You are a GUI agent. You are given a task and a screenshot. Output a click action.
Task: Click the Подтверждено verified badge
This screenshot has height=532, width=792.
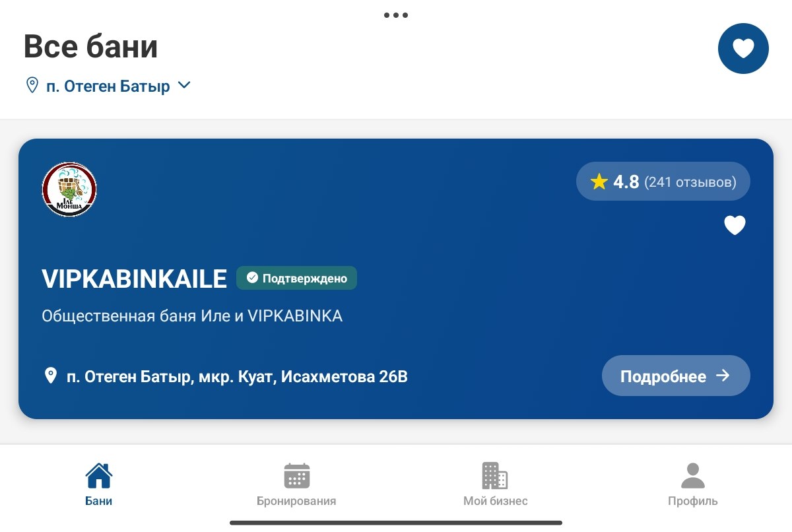pos(296,278)
